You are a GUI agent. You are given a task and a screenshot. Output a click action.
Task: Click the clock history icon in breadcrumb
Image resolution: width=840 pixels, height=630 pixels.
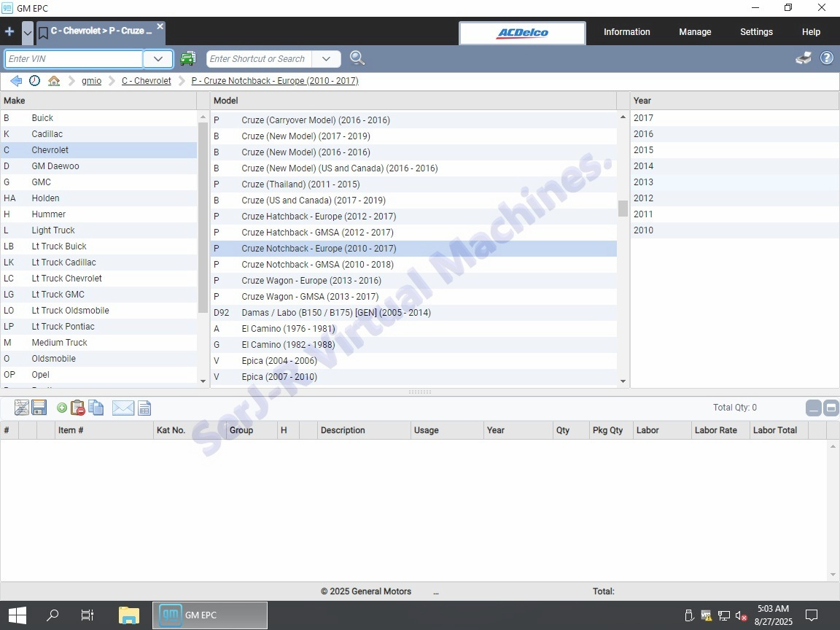(x=34, y=81)
